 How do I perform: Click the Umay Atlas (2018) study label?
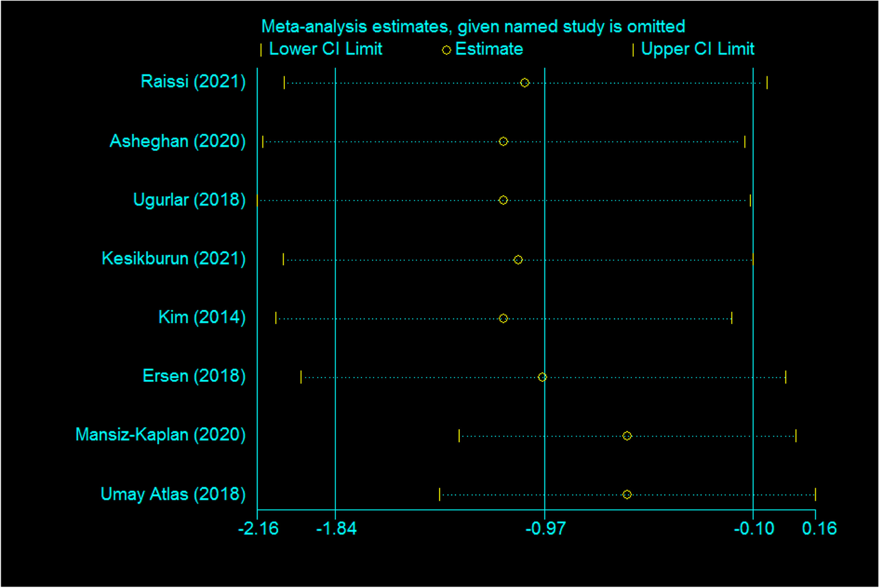click(173, 494)
